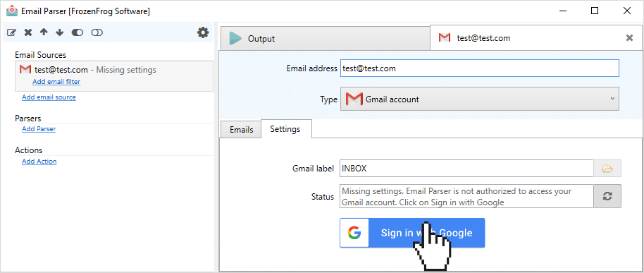This screenshot has height=273, width=644.
Task: Move the item down with the down arrow icon
Action: [60, 32]
